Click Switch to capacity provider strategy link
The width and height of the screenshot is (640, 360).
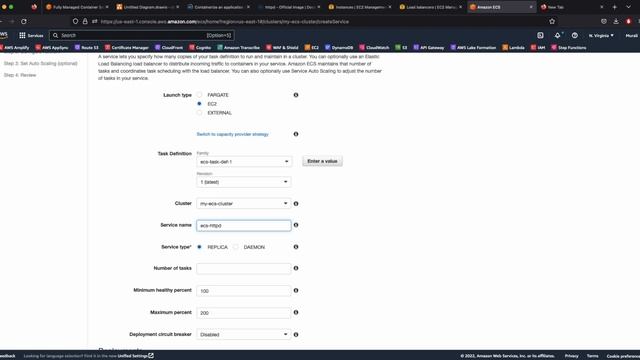(x=233, y=134)
